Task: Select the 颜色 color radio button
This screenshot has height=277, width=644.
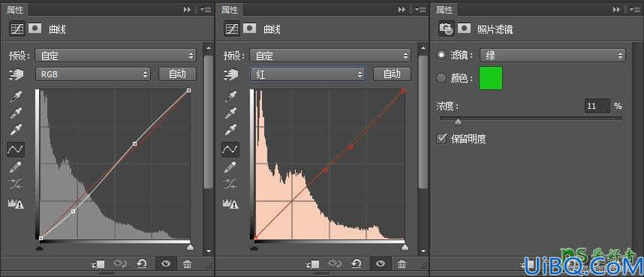Action: (x=441, y=78)
